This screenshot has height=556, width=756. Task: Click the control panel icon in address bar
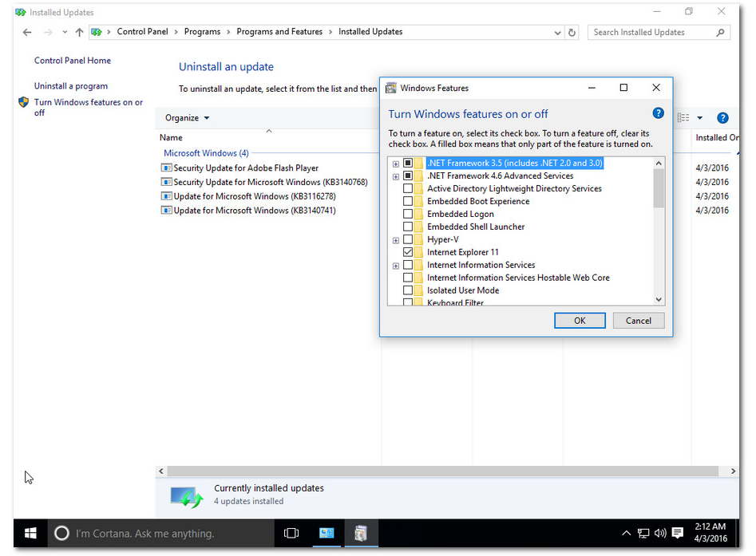pos(97,32)
